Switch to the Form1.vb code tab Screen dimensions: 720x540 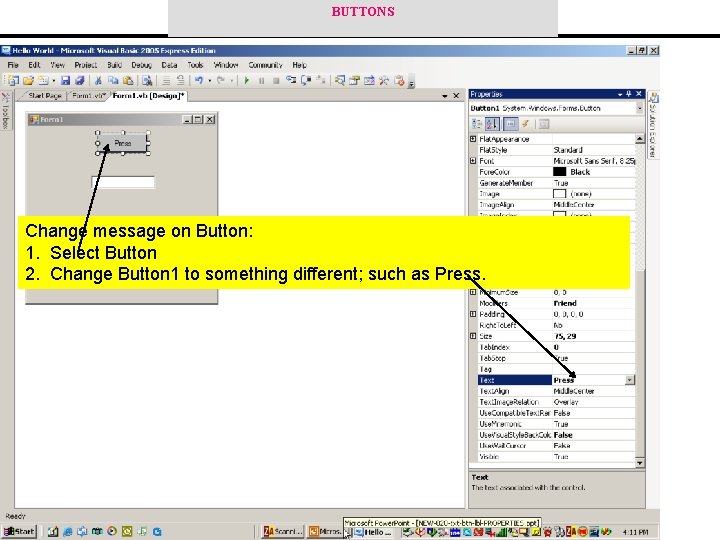coord(89,96)
